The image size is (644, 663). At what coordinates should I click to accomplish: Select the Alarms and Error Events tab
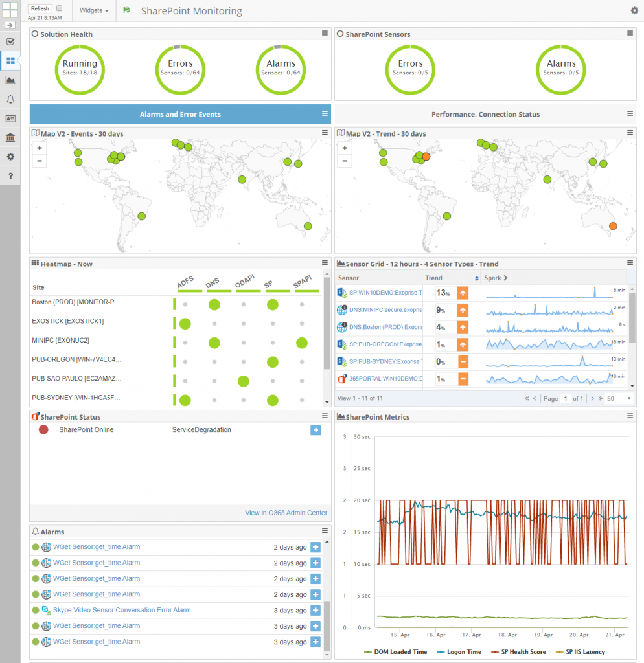[179, 114]
